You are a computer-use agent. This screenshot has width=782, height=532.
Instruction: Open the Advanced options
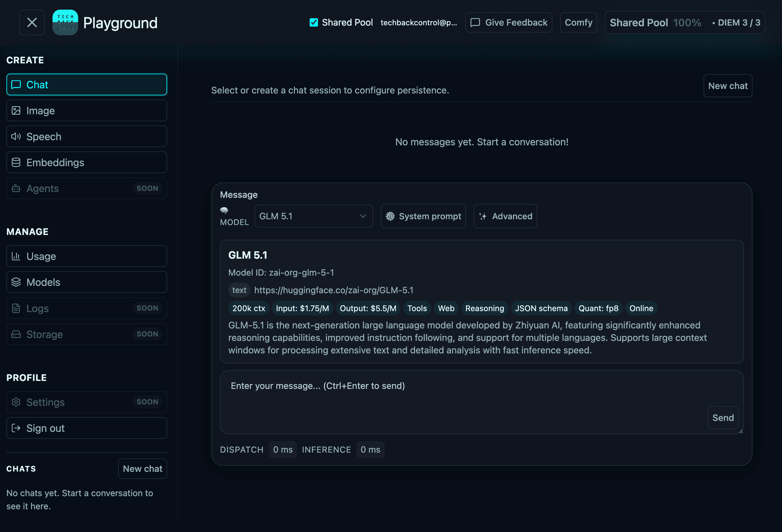505,216
